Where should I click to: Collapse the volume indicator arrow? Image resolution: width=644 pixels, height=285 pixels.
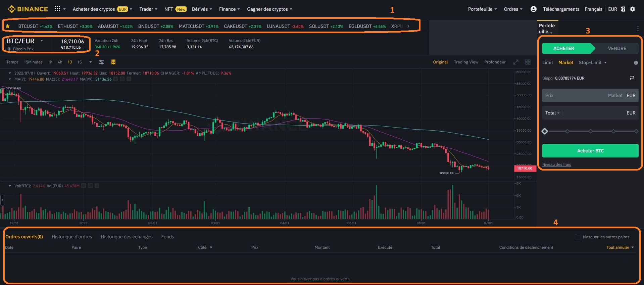point(10,186)
